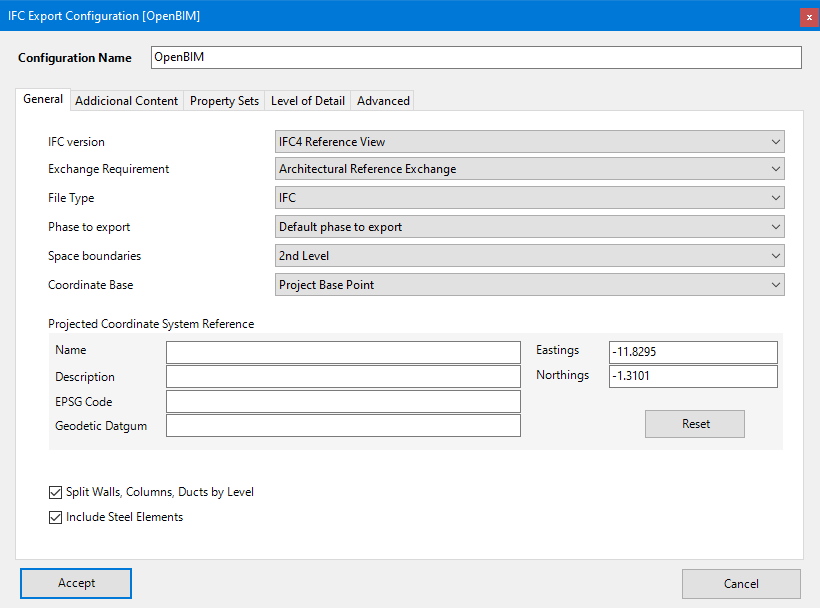Click the Cancel button
The image size is (820, 608).
point(741,584)
